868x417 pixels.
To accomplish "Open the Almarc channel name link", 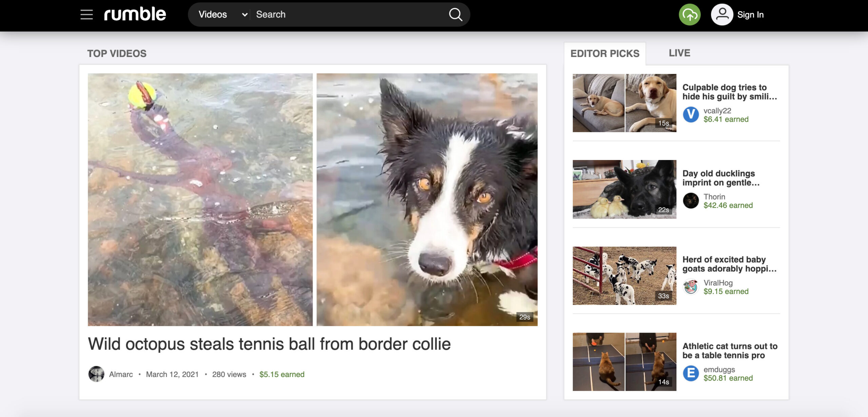I will pyautogui.click(x=121, y=375).
